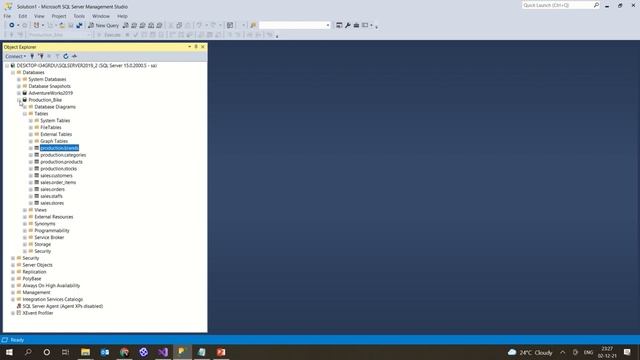Select the External Resources folder

click(53, 217)
